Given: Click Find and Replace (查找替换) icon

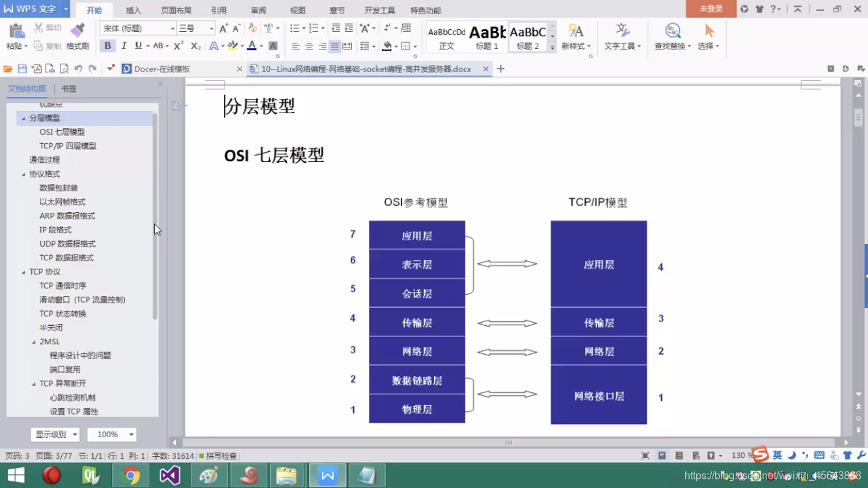Looking at the screenshot, I should tap(672, 31).
